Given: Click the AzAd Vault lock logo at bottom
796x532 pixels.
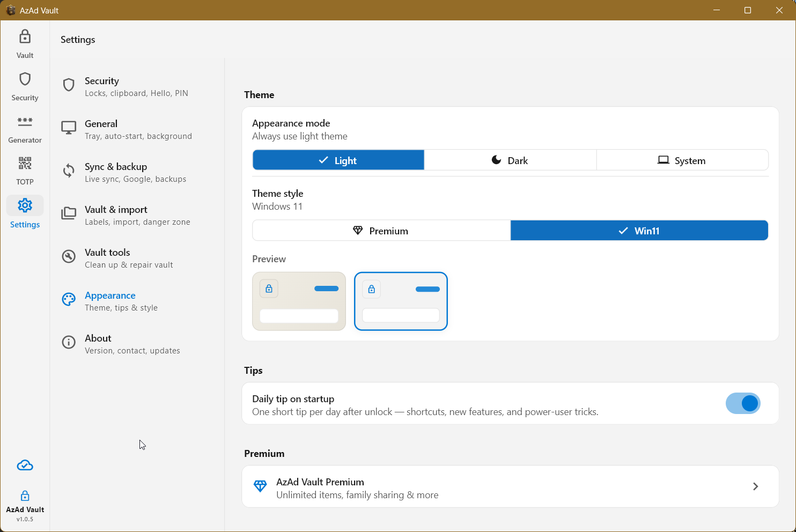Looking at the screenshot, I should (25, 496).
